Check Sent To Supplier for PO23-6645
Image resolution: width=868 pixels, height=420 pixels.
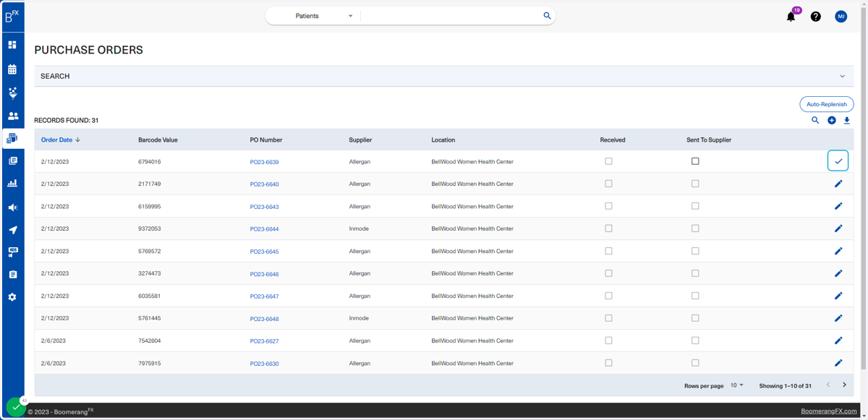click(695, 251)
